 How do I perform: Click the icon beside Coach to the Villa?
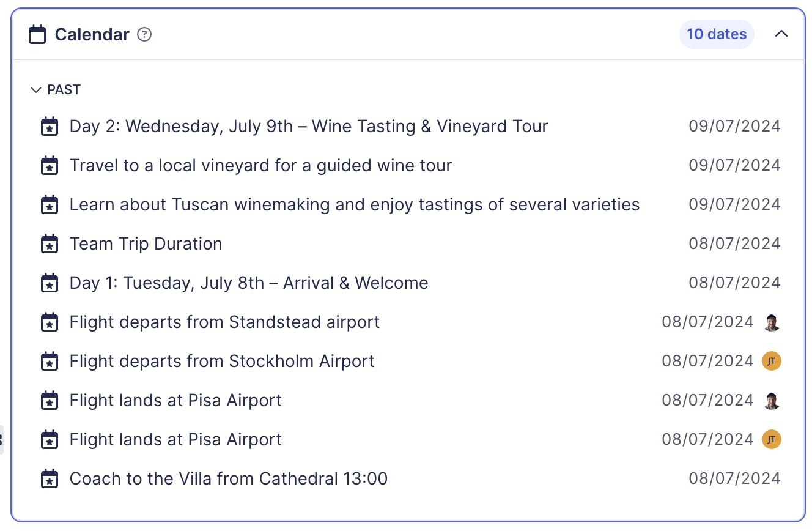click(x=50, y=479)
